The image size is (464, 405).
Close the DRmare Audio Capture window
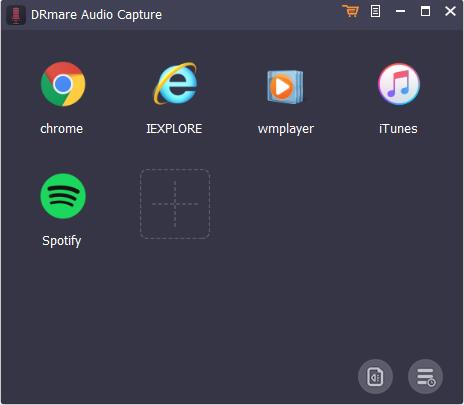point(450,11)
